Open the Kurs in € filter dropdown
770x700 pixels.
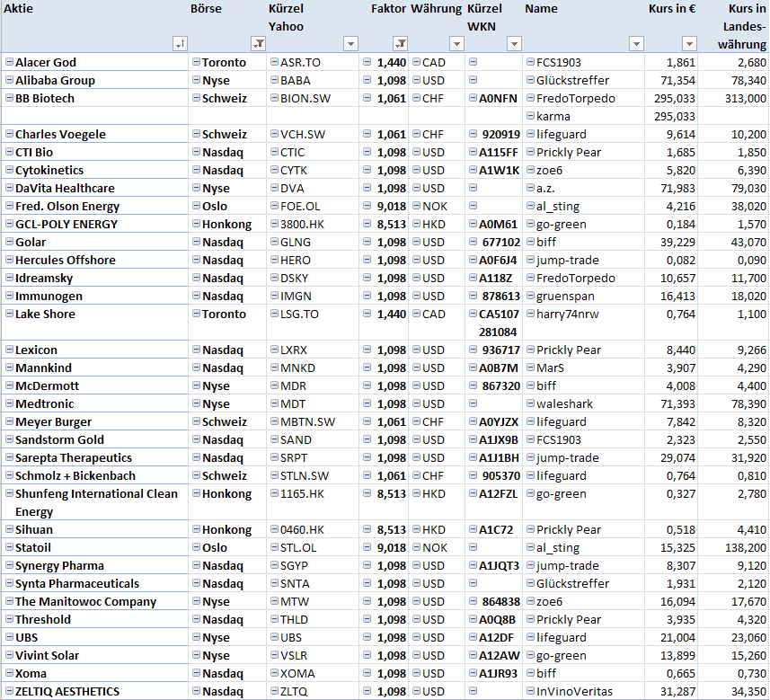point(689,43)
